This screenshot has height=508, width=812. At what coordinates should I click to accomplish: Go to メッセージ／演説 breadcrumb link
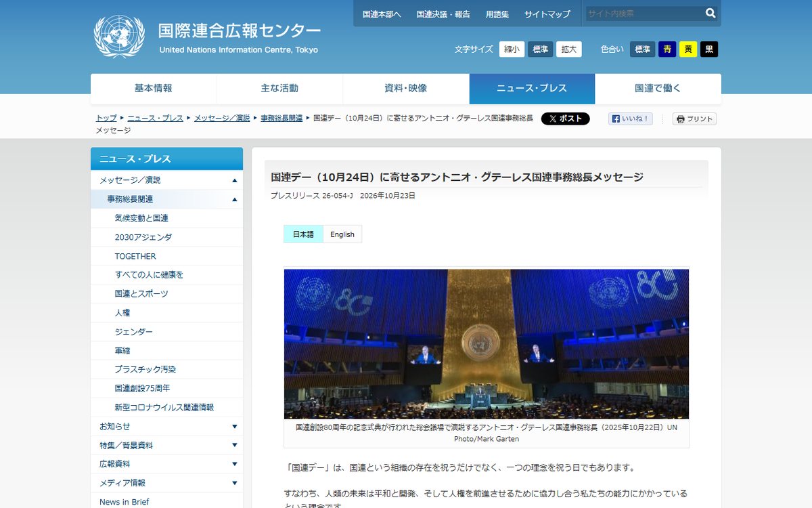[222, 118]
